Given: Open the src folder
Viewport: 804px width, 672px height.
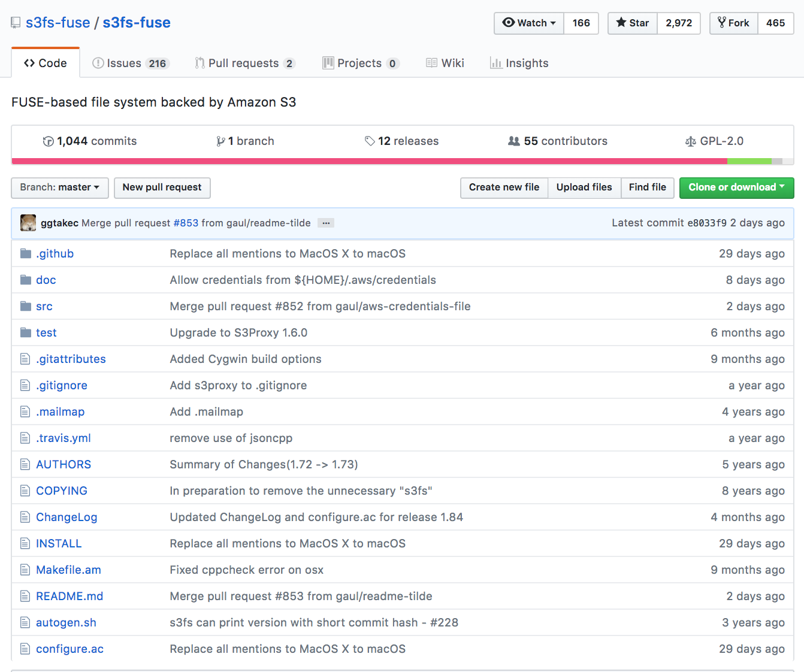Looking at the screenshot, I should (44, 306).
